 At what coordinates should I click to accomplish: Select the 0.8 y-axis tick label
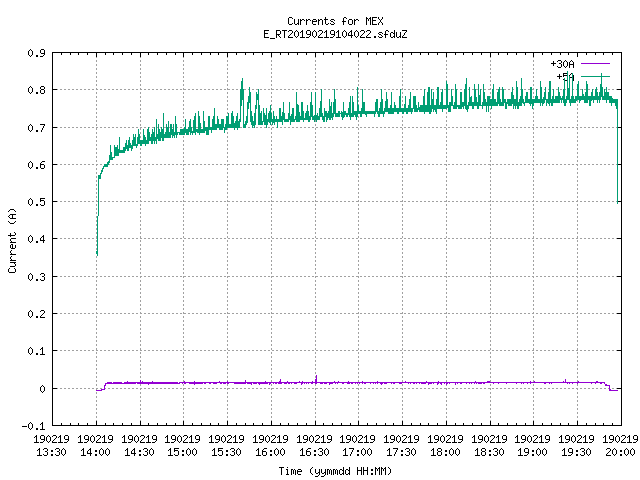(x=36, y=90)
